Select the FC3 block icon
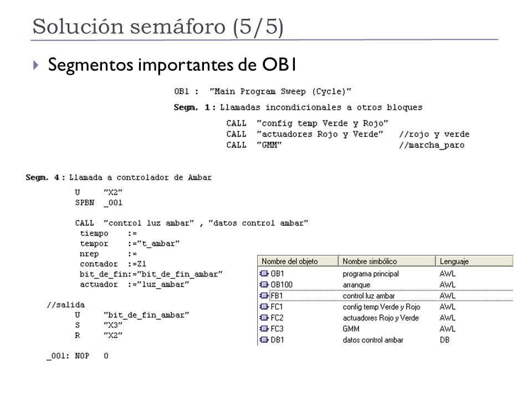This screenshot has width=532, height=399. tap(264, 329)
